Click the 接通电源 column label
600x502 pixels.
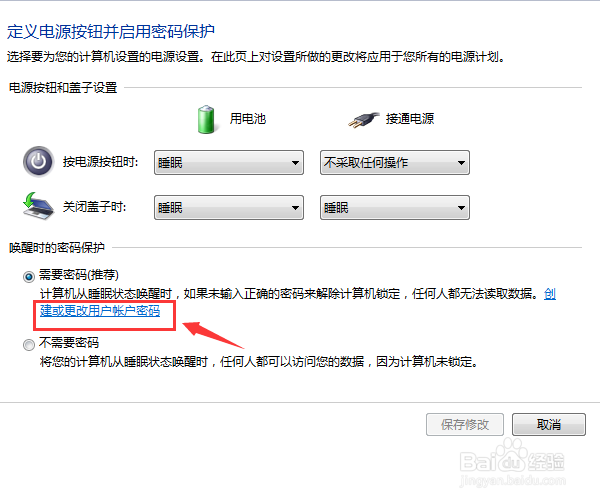410,119
